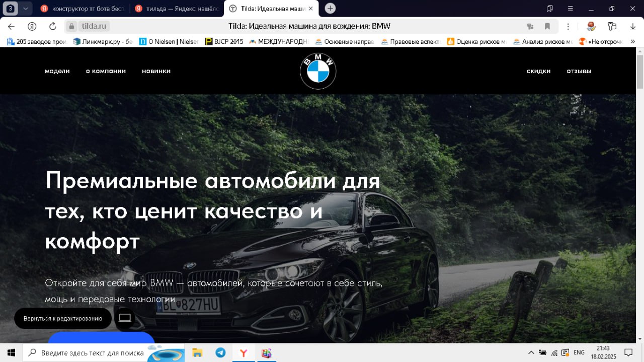Click the BMW logo in the header
This screenshot has height=362, width=644.
coord(318,71)
